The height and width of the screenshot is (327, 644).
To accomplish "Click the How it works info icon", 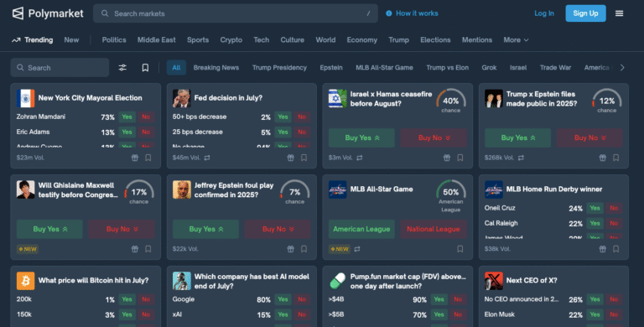I will click(x=388, y=13).
